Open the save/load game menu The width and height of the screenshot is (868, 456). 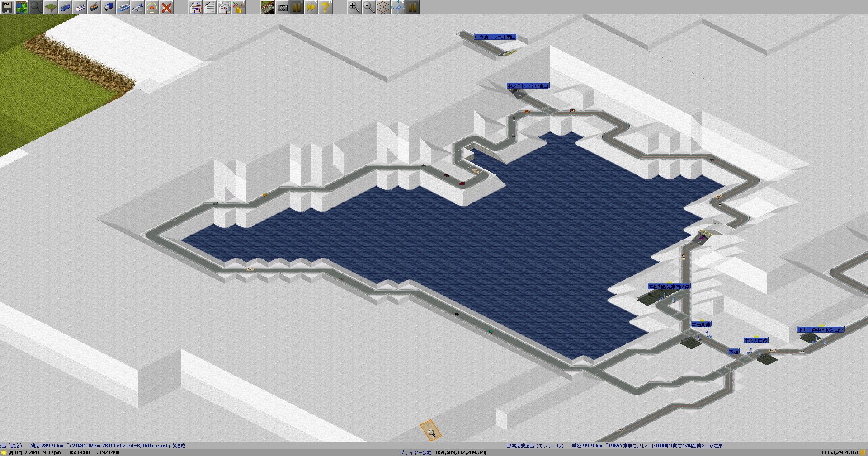pyautogui.click(x=7, y=7)
